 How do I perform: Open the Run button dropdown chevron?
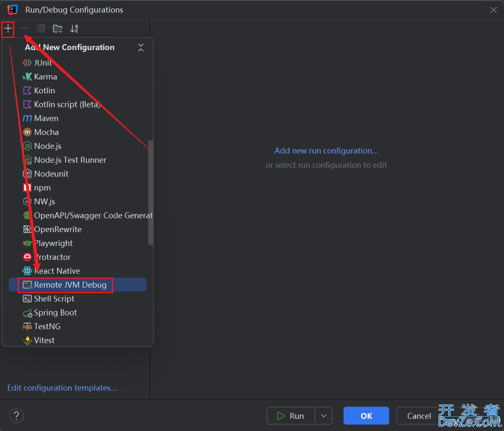pyautogui.click(x=324, y=416)
